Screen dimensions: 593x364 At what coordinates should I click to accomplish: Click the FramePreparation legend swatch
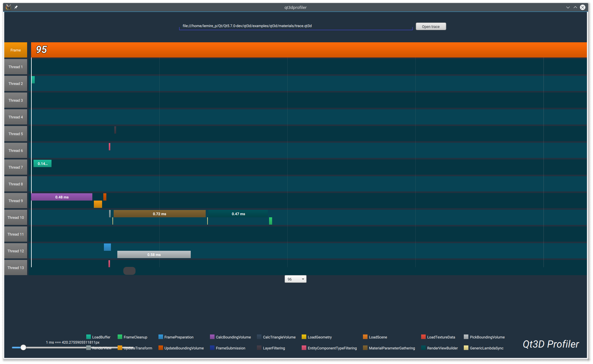tap(161, 337)
